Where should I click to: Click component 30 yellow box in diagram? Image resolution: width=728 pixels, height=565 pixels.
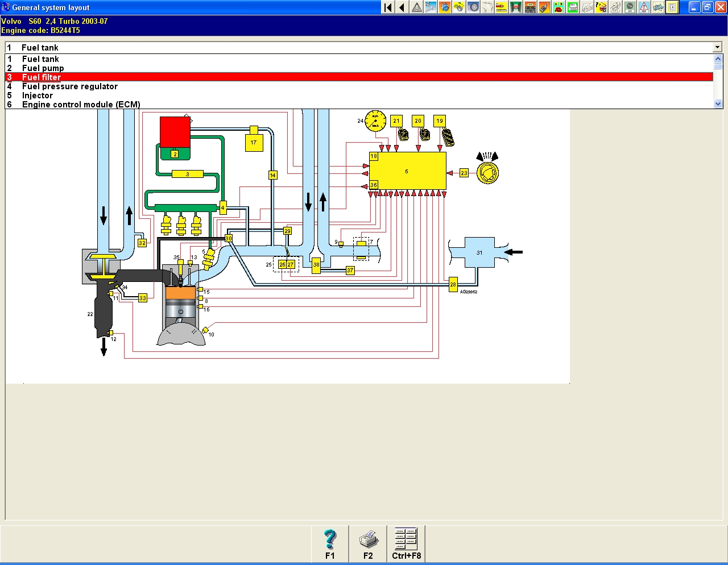[x=229, y=238]
